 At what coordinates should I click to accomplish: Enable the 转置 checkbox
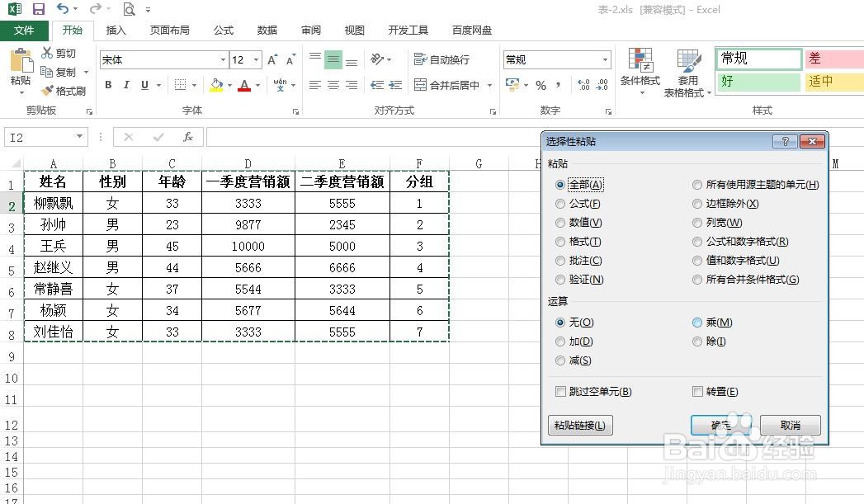click(697, 391)
